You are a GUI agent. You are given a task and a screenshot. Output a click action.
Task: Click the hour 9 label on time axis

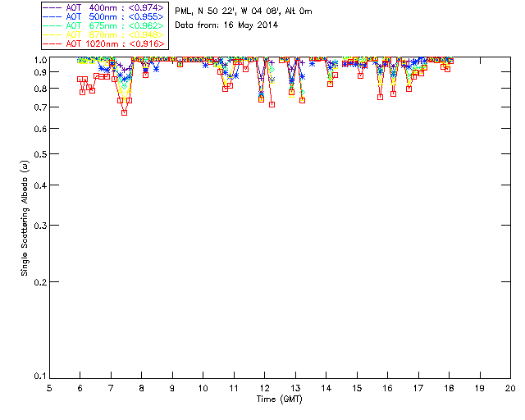[172, 388]
